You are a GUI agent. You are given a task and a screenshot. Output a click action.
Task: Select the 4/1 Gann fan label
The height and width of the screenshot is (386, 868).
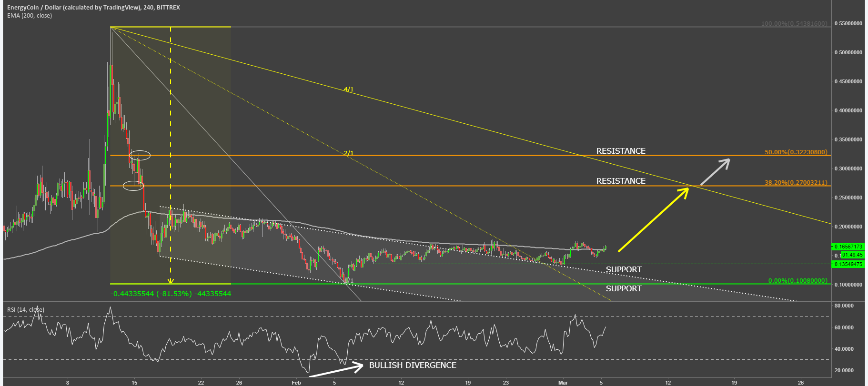click(x=349, y=89)
